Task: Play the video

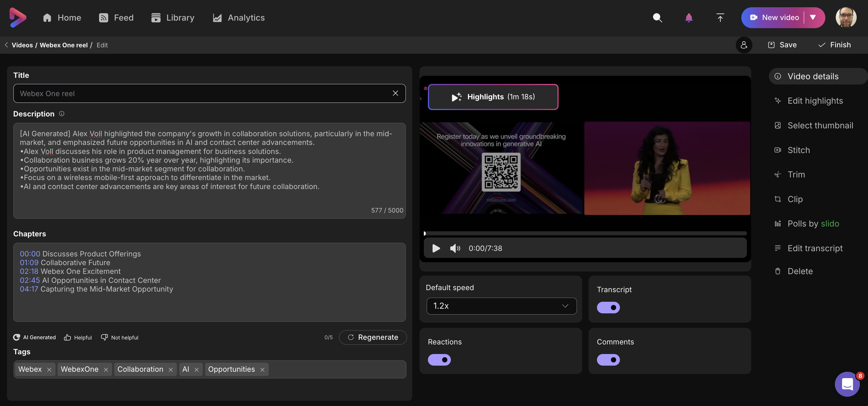Action: click(436, 248)
